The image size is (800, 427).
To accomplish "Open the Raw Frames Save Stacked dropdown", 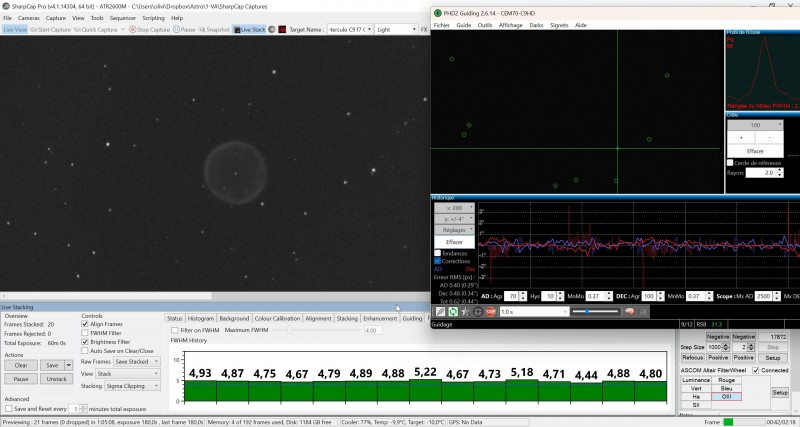I will point(136,361).
